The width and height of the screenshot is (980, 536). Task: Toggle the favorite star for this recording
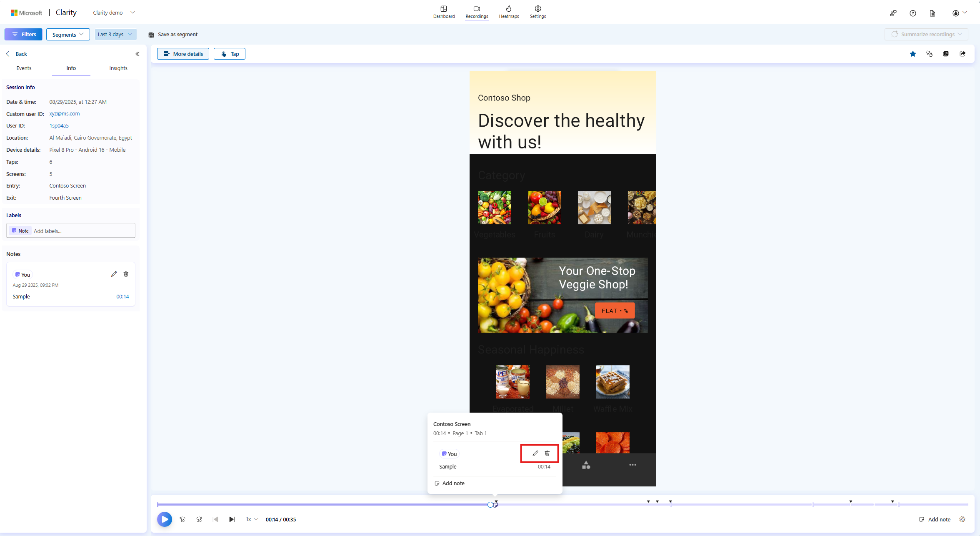913,54
